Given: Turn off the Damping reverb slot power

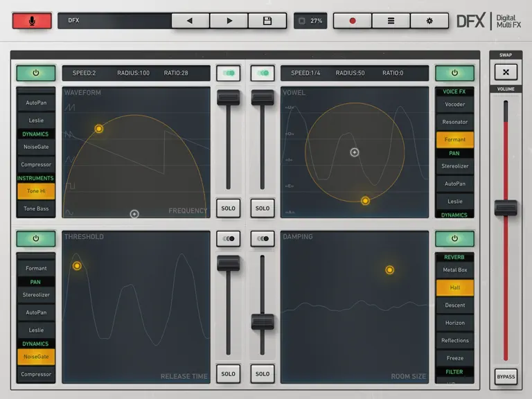Looking at the screenshot, I should point(454,238).
